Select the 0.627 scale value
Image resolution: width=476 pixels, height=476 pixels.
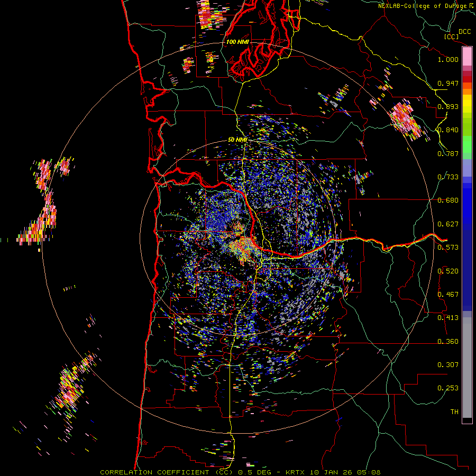(448, 224)
